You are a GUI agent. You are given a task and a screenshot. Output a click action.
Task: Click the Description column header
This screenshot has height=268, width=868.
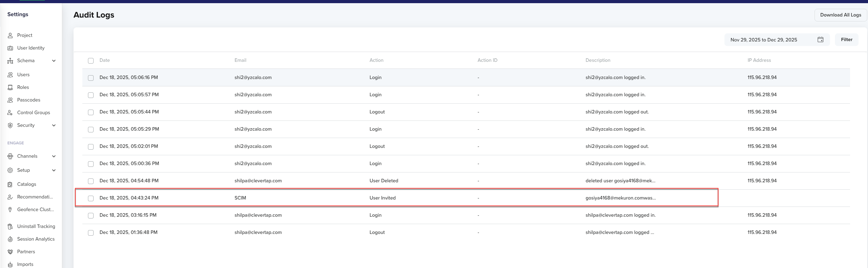point(598,60)
